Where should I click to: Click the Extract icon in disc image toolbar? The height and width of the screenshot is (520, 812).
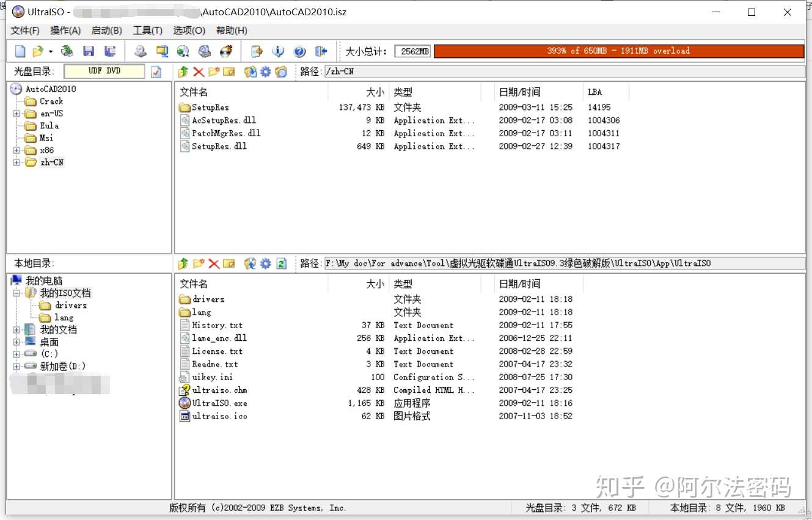[x=251, y=72]
